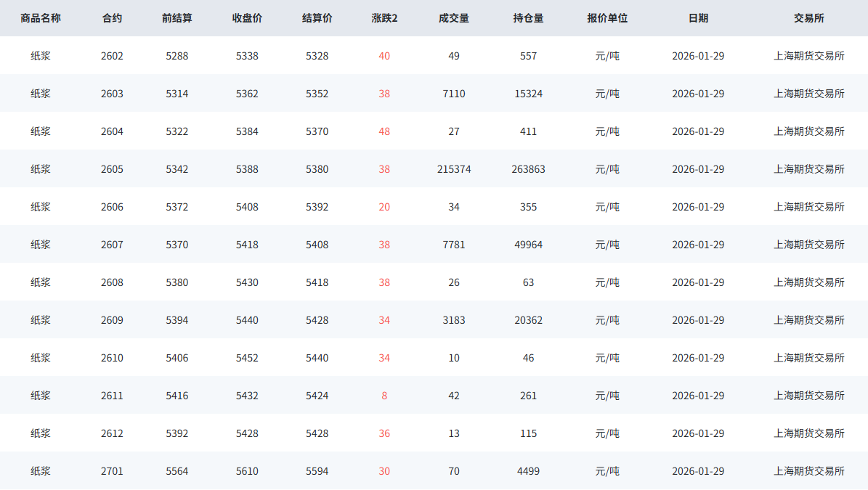Select the 15324 open interest cell
The image size is (868, 490).
pyautogui.click(x=528, y=94)
